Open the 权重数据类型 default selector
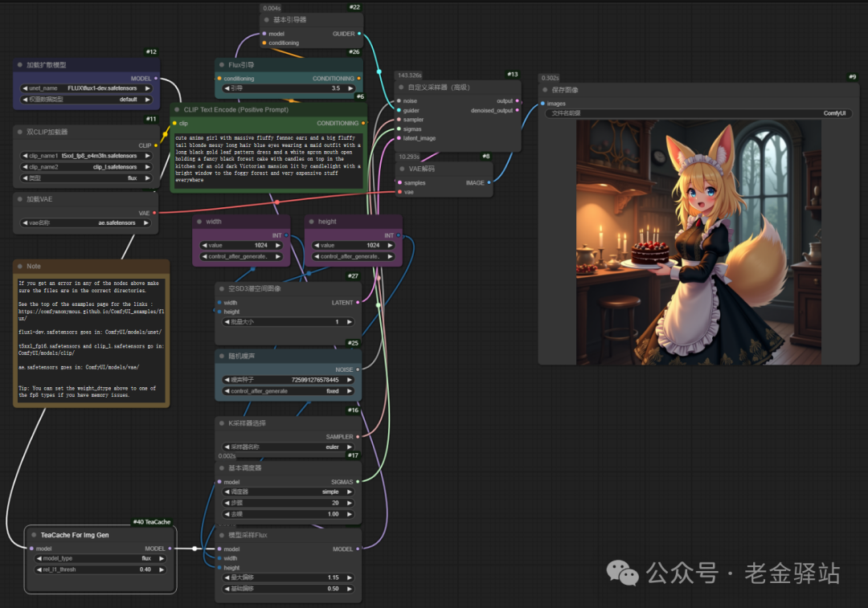This screenshot has height=608, width=868. coord(86,100)
